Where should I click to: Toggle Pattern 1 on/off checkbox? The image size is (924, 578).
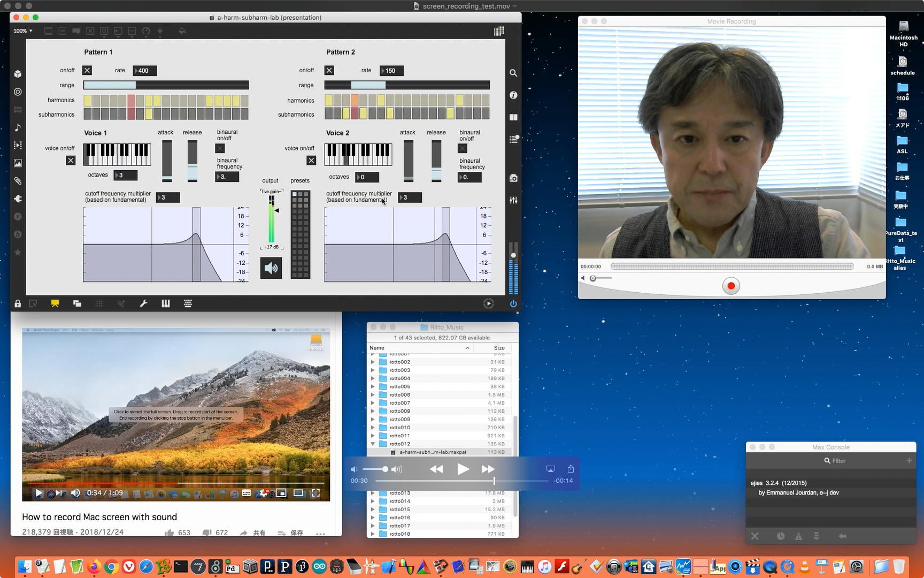pos(87,70)
